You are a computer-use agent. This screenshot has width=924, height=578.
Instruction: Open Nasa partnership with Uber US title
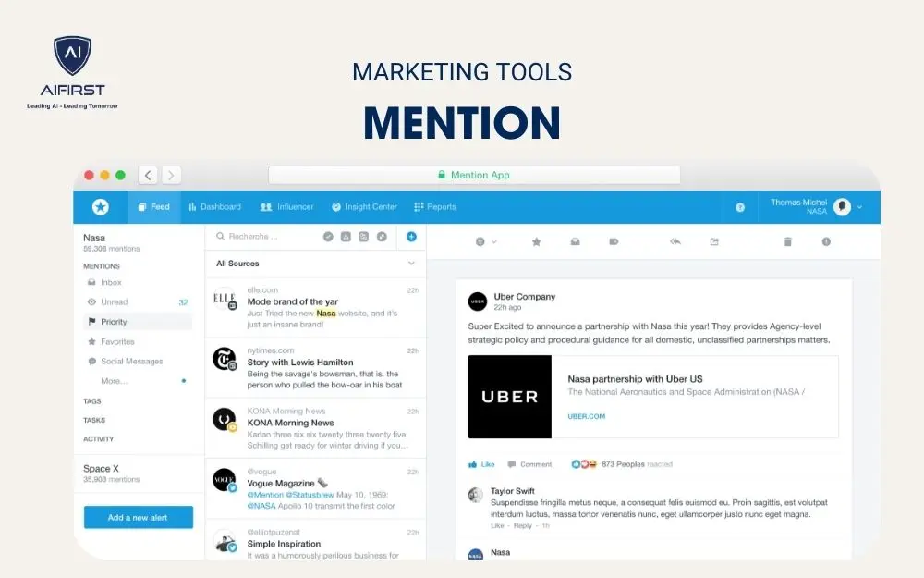(x=635, y=379)
